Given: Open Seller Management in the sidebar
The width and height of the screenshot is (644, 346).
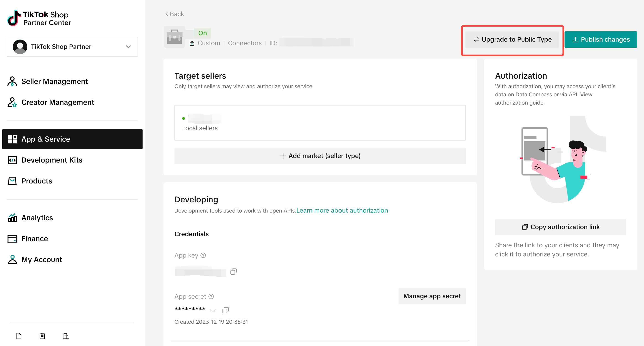Looking at the screenshot, I should (54, 81).
